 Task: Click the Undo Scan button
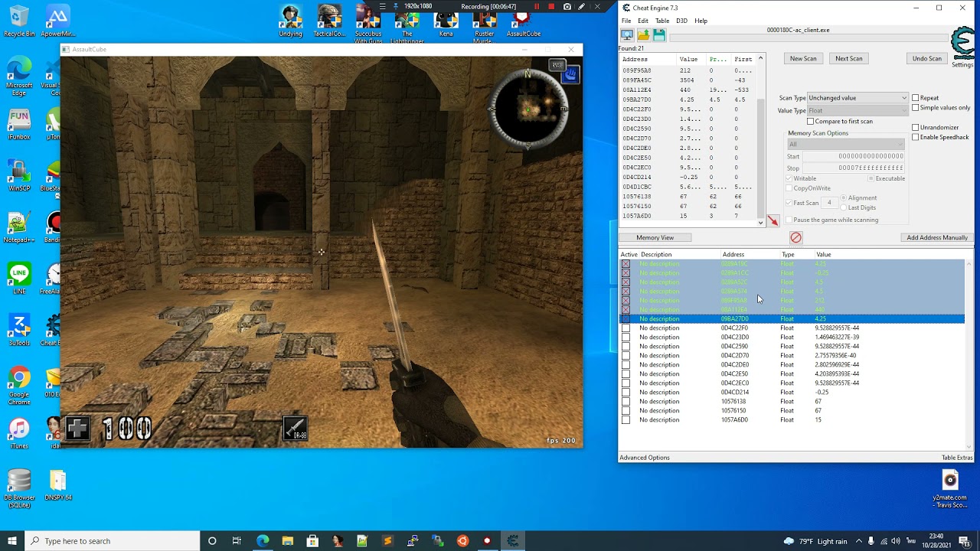pos(926,58)
